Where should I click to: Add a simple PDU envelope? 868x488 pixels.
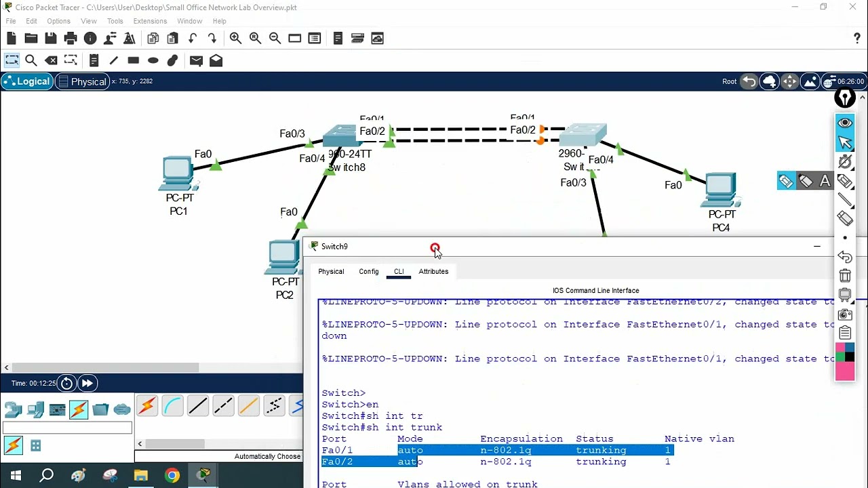[x=196, y=60]
